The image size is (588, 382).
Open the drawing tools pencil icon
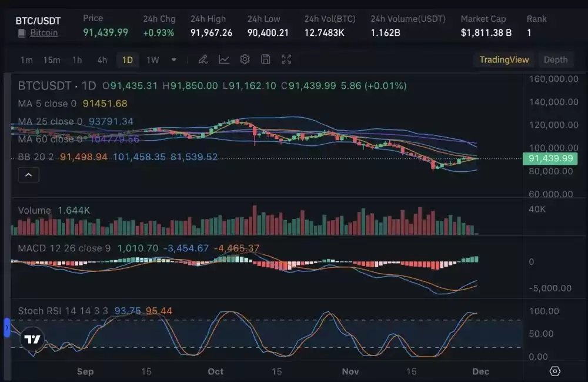[x=203, y=59]
